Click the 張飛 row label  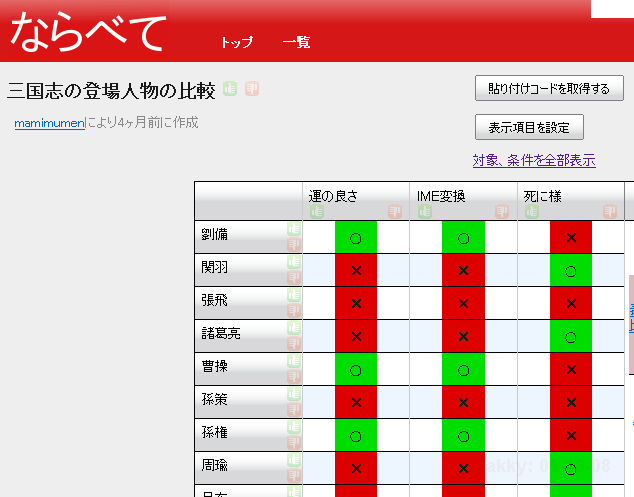coord(215,300)
